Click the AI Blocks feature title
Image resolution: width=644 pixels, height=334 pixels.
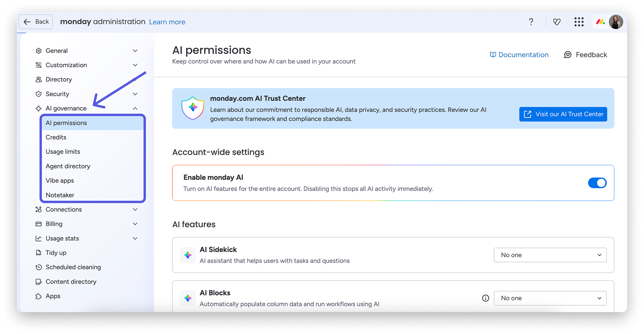coord(215,293)
